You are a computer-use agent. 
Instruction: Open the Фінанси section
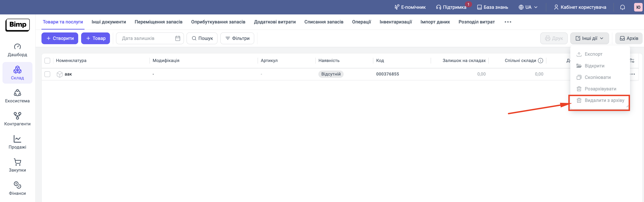click(x=18, y=188)
